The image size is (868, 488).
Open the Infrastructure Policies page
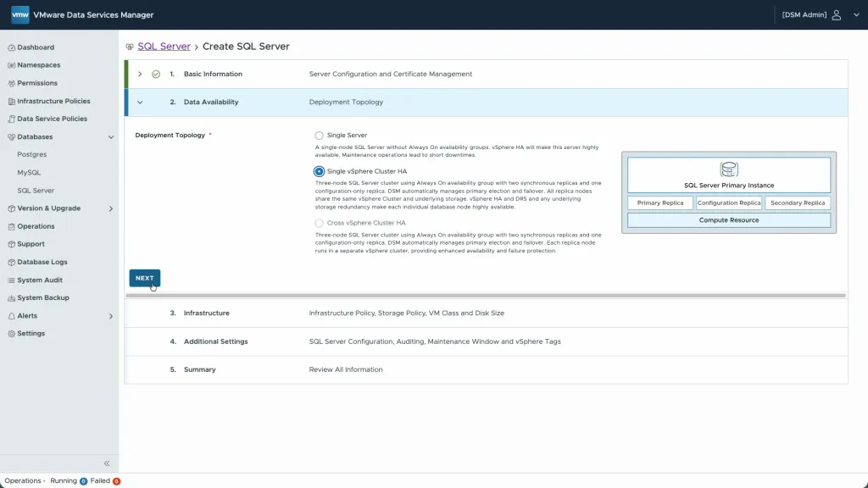click(x=53, y=102)
